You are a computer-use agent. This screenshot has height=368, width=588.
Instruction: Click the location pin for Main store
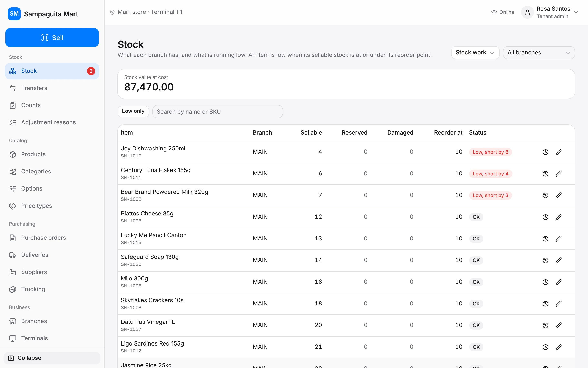click(112, 12)
